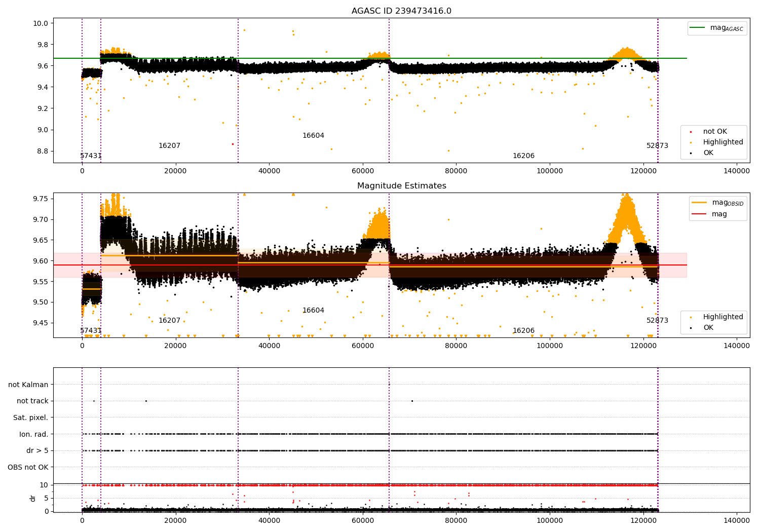The height and width of the screenshot is (532, 760).
Task: Click the 'not Kalman' flag row label
Action: (x=28, y=385)
